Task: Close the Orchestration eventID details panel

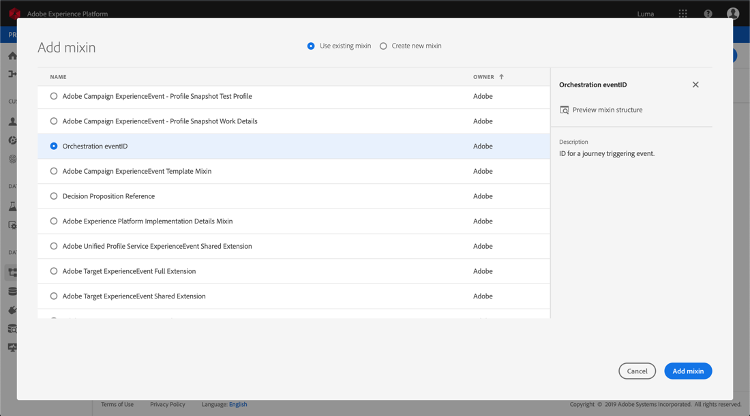Action: click(x=695, y=85)
